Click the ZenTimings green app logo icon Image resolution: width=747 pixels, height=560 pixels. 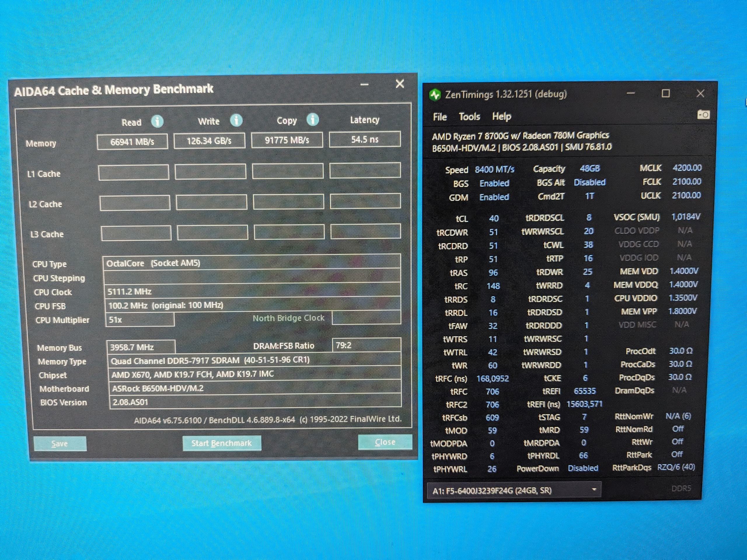click(x=435, y=95)
